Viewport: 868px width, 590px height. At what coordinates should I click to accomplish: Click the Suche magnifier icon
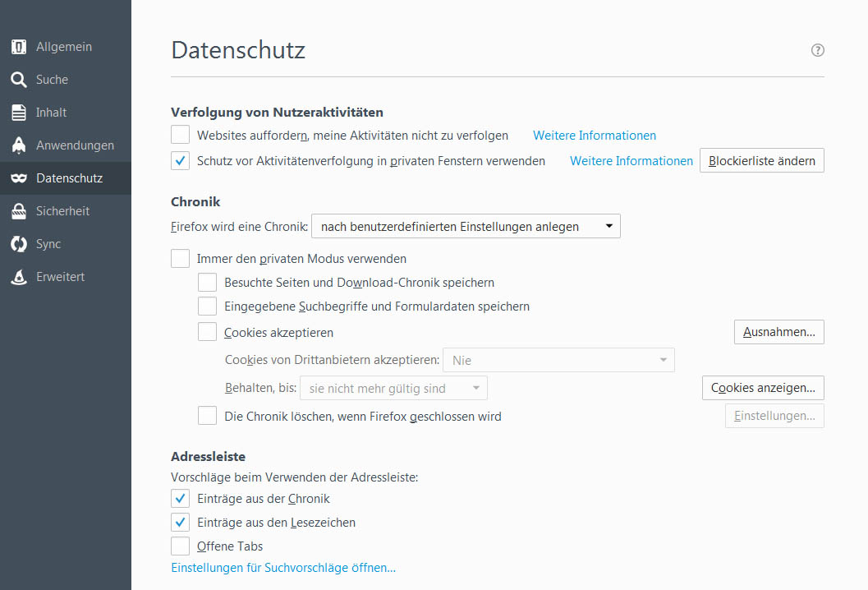[x=19, y=80]
